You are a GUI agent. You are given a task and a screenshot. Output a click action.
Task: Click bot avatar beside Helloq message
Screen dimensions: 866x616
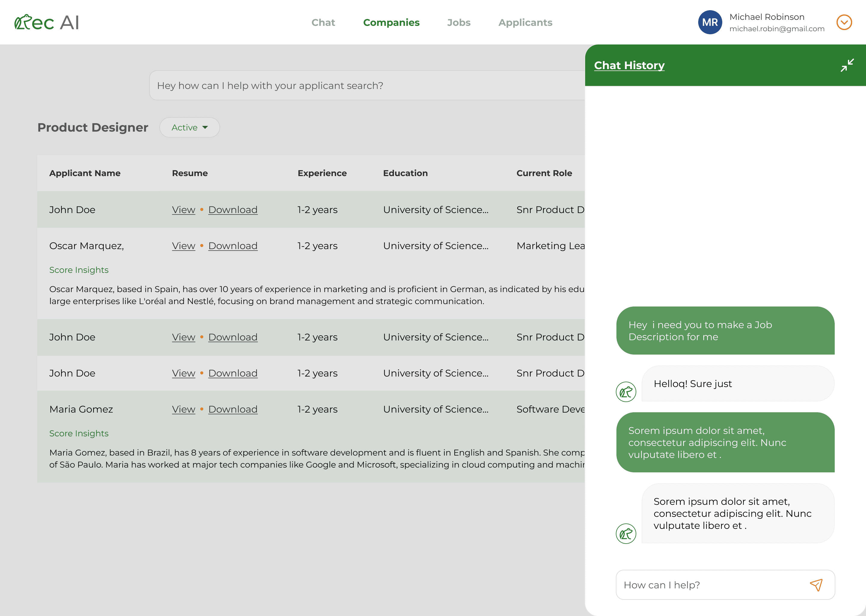(x=626, y=392)
